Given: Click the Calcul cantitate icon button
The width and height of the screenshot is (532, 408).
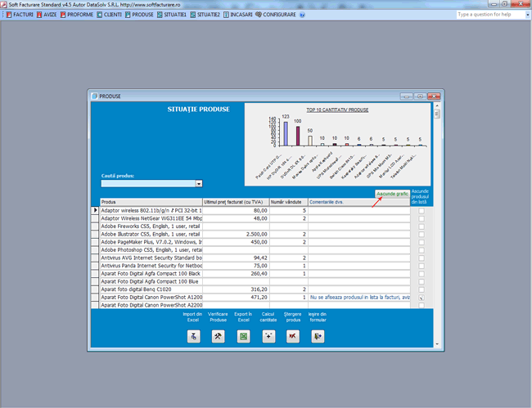Looking at the screenshot, I should tap(268, 337).
